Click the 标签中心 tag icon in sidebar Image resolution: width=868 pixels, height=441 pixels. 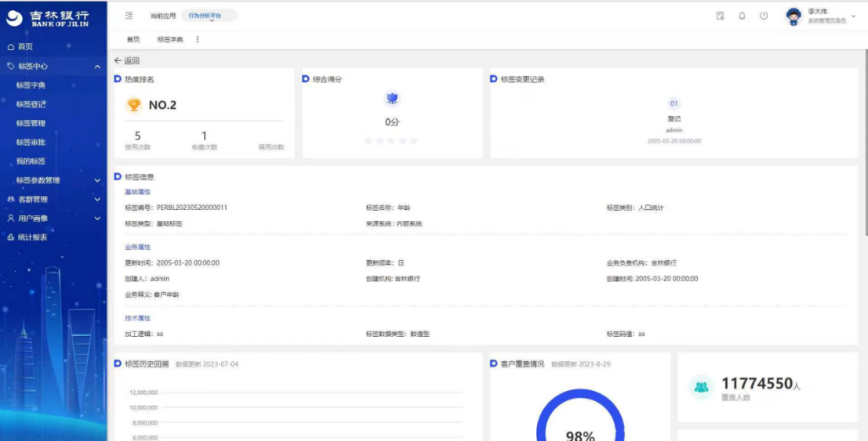pyautogui.click(x=10, y=67)
